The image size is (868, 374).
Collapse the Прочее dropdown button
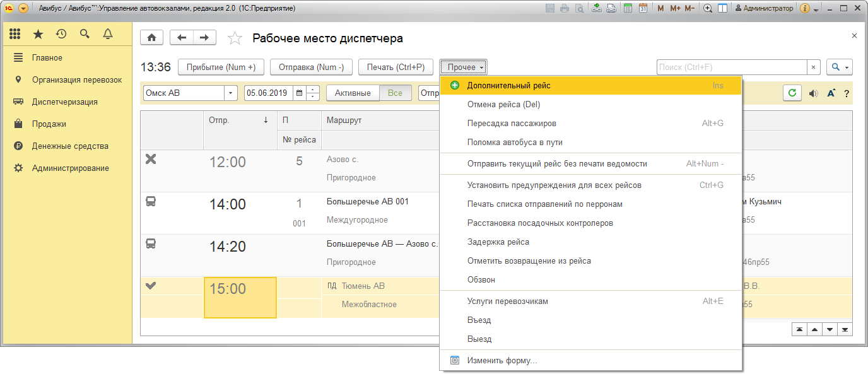click(x=463, y=67)
